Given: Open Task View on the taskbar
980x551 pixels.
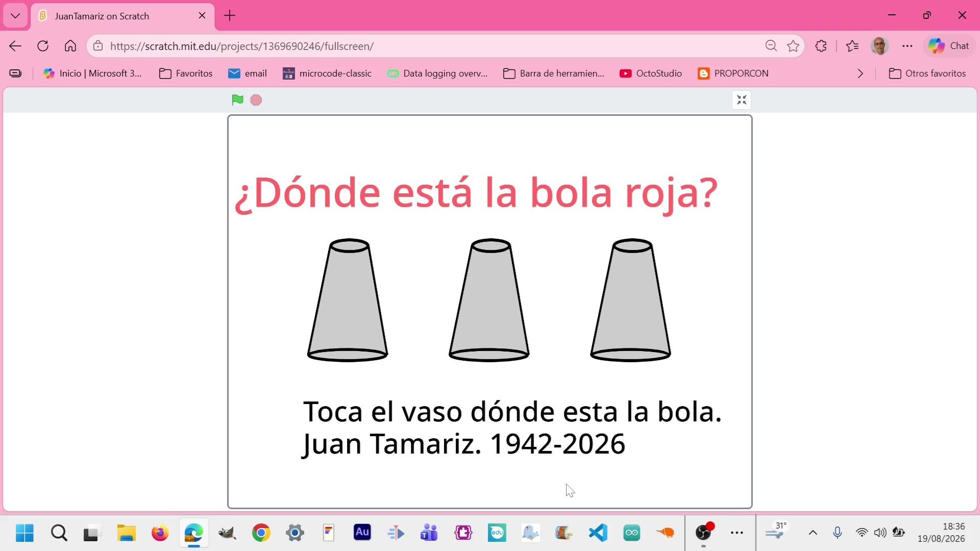Looking at the screenshot, I should tap(92, 533).
